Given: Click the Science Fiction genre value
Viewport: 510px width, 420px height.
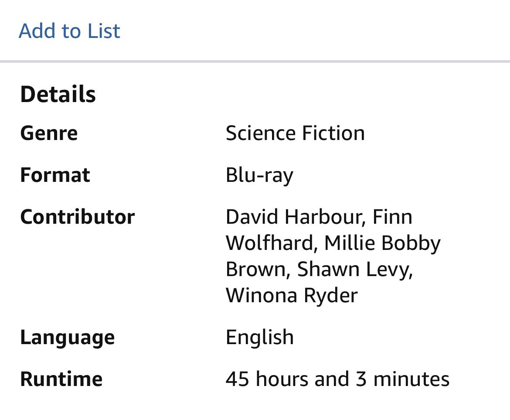Looking at the screenshot, I should [x=295, y=133].
